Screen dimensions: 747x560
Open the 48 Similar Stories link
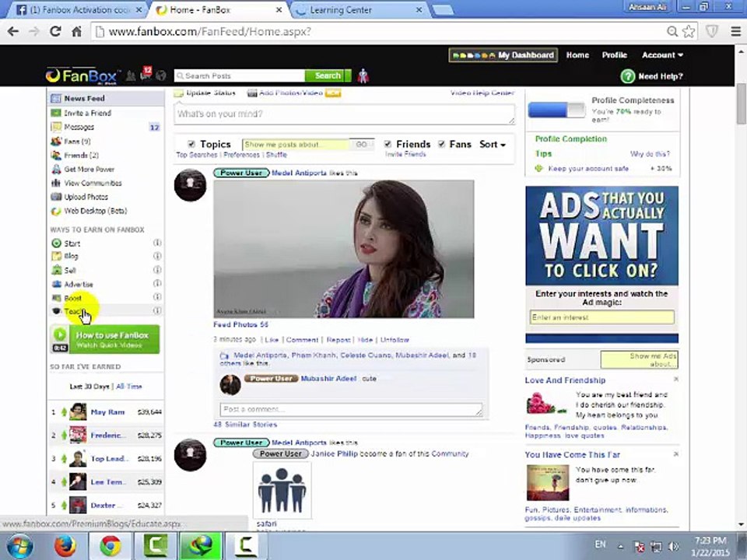[x=245, y=425]
